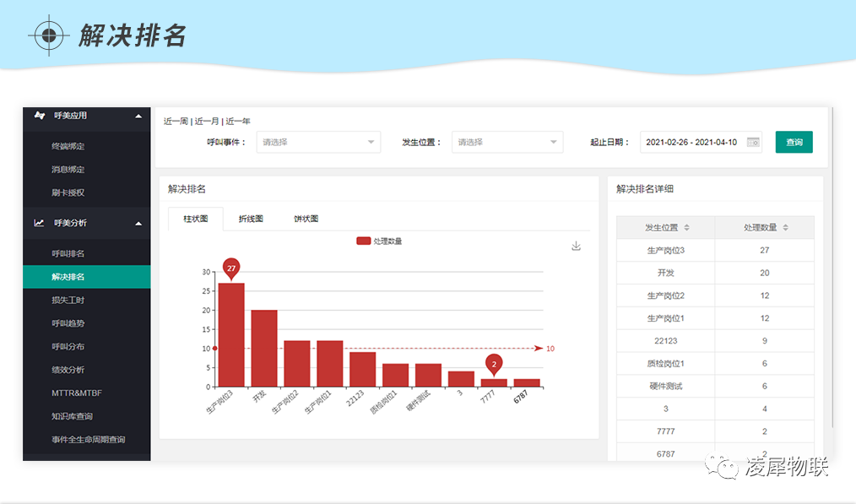The image size is (856, 504).
Task: Sort table by 处理数量 column arrows
Action: [x=785, y=228]
